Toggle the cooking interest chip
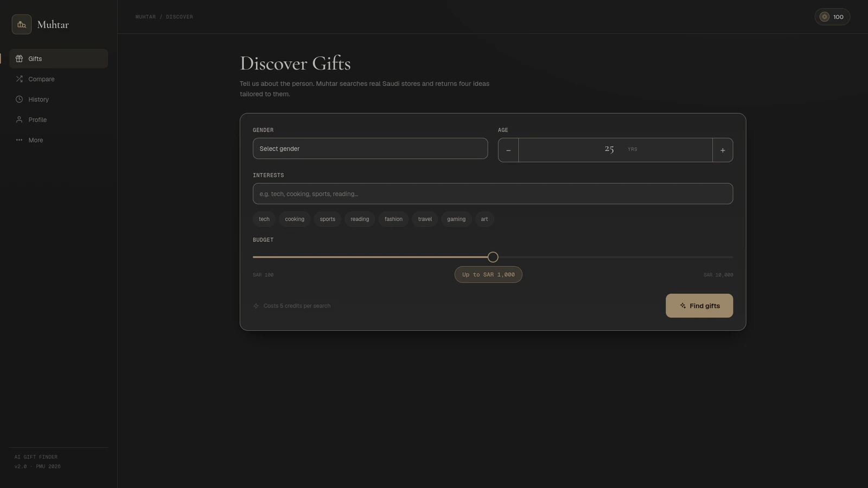868x488 pixels. coord(295,219)
